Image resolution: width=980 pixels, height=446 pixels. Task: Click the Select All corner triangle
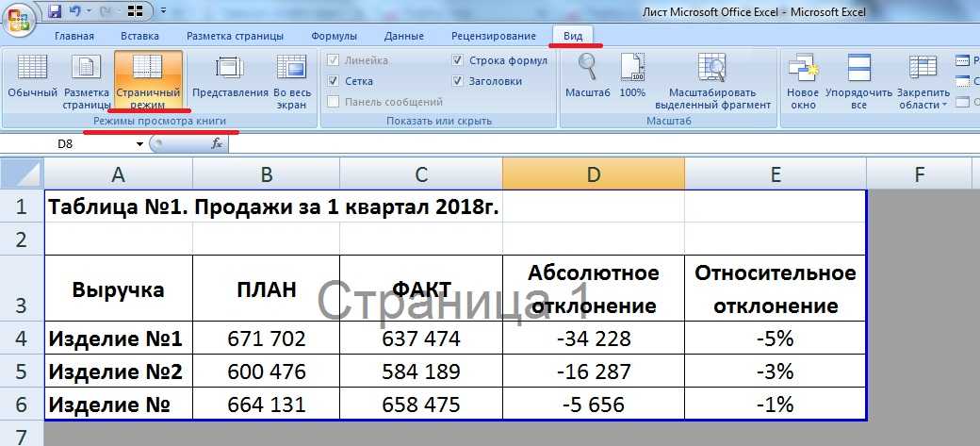point(23,173)
